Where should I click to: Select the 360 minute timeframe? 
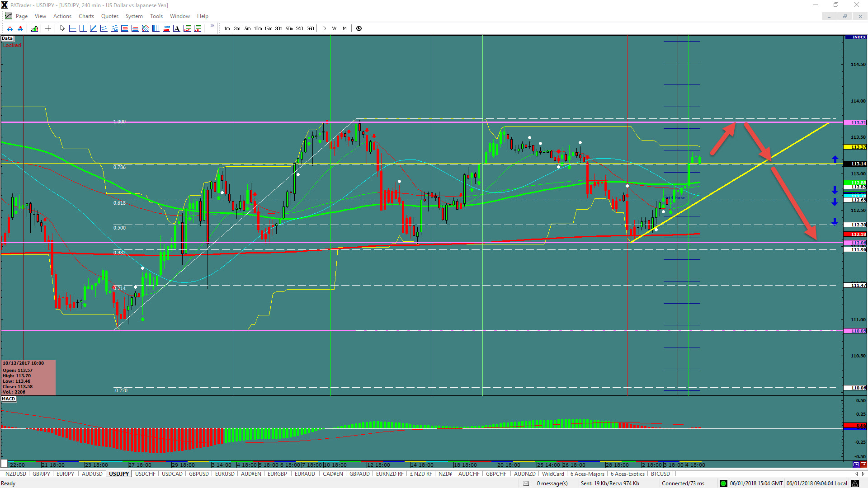coord(310,28)
